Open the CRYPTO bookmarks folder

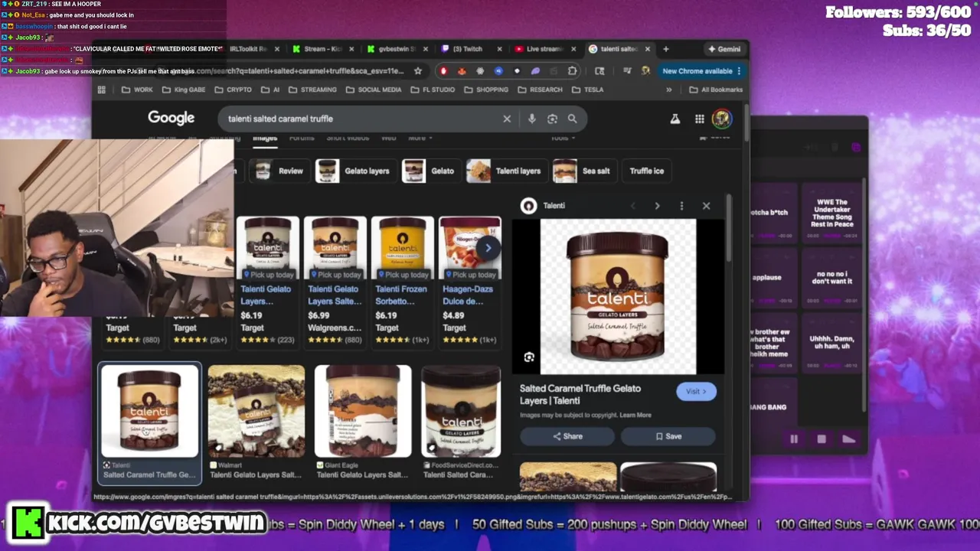coord(233,90)
